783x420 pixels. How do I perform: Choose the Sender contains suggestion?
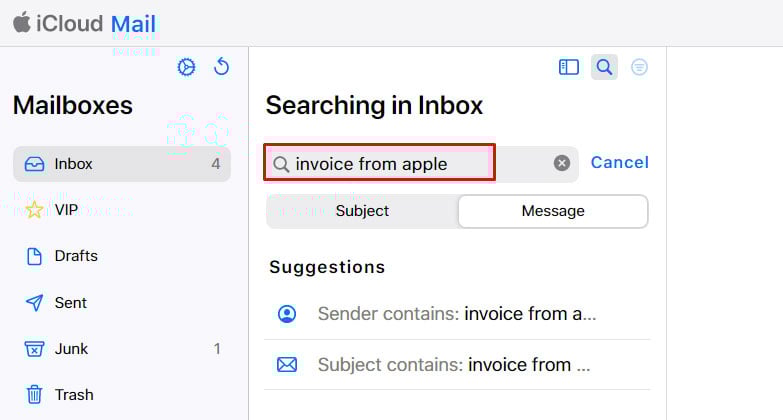(456, 314)
